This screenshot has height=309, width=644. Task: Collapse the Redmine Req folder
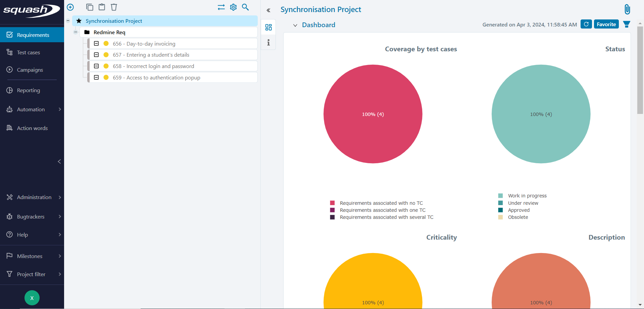point(76,32)
